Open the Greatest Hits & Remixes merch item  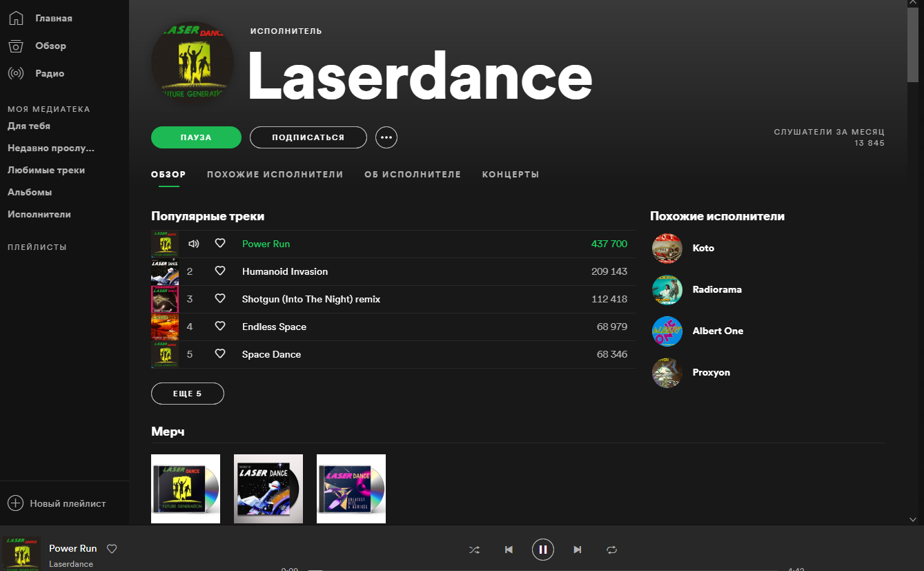pos(351,489)
